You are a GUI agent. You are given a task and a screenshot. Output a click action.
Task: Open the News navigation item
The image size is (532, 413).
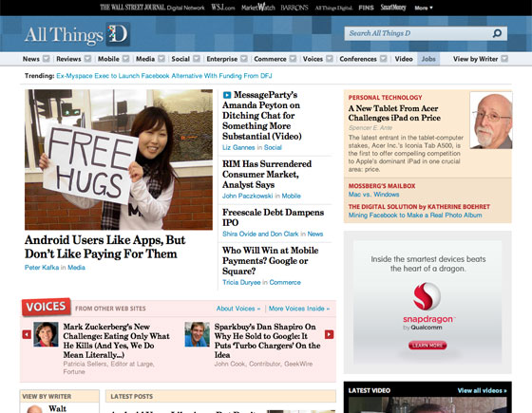[31, 59]
